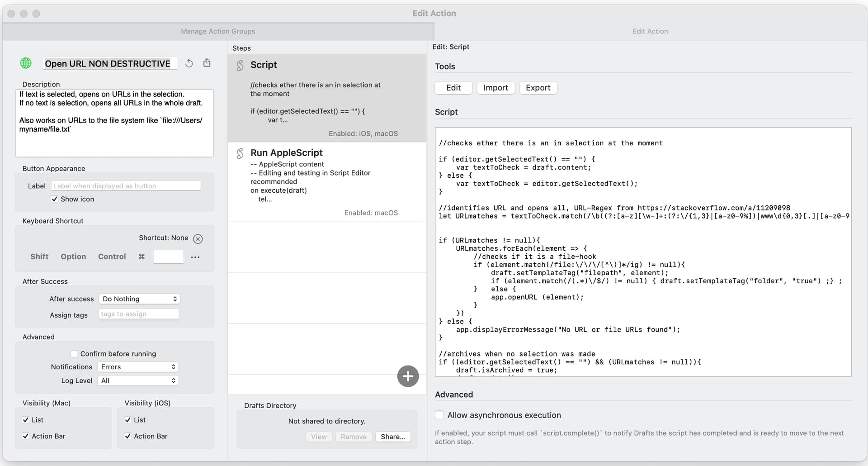Add a new step with the plus button

pos(408,376)
